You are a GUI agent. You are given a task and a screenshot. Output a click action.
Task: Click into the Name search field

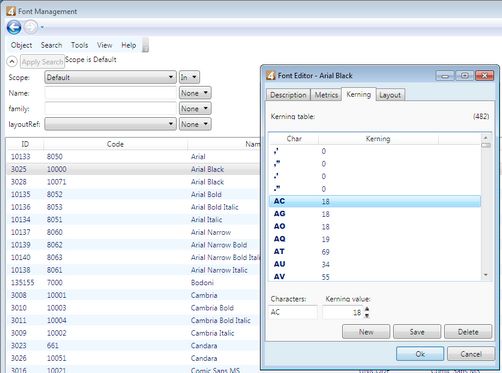click(110, 93)
